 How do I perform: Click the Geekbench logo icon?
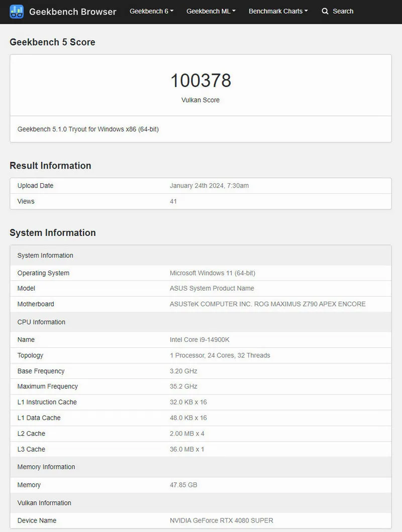click(17, 11)
